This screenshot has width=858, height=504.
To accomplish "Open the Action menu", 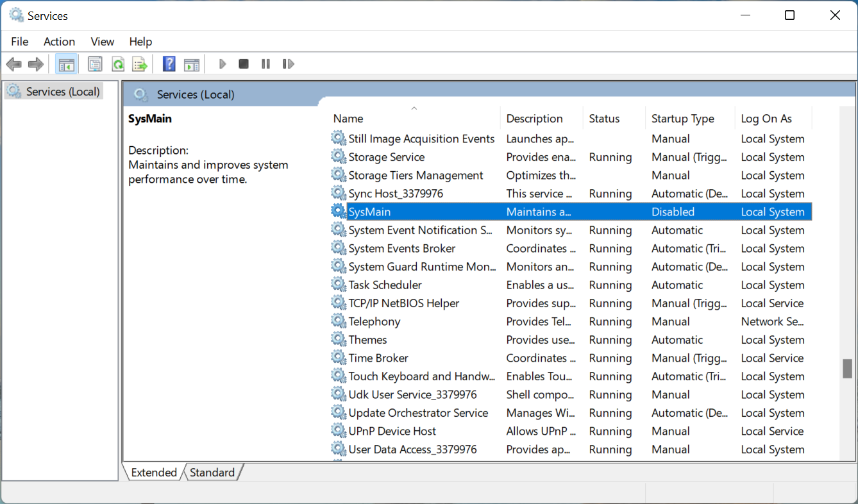I will 59,41.
